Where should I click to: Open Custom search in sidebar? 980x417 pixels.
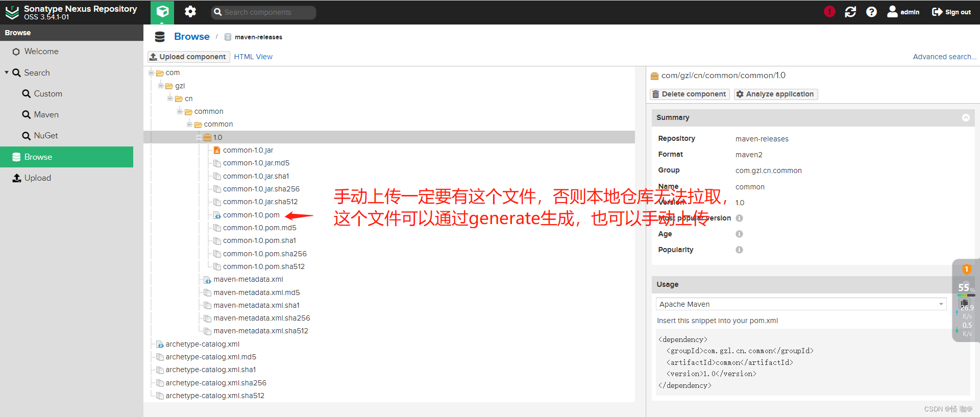[x=47, y=94]
